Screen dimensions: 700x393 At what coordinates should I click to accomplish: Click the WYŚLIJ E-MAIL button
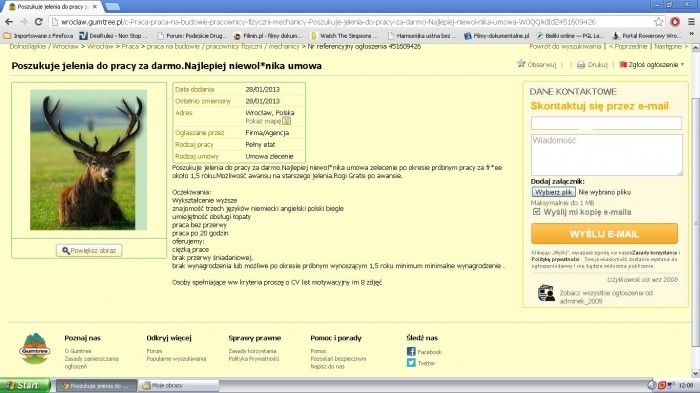(604, 234)
